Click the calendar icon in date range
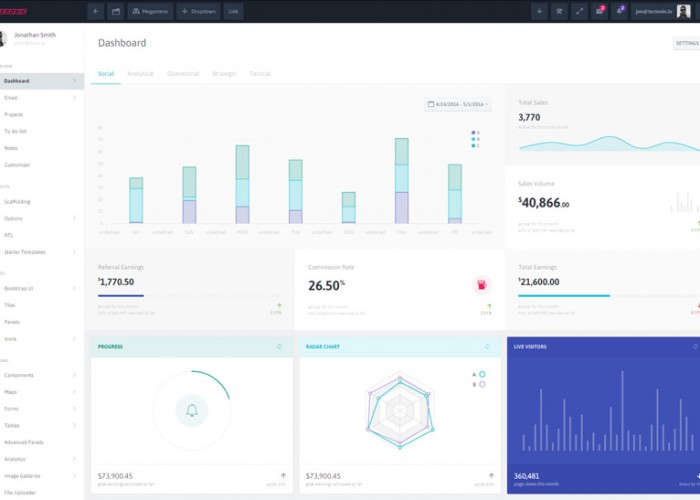Viewport: 700px width, 500px height. (431, 104)
